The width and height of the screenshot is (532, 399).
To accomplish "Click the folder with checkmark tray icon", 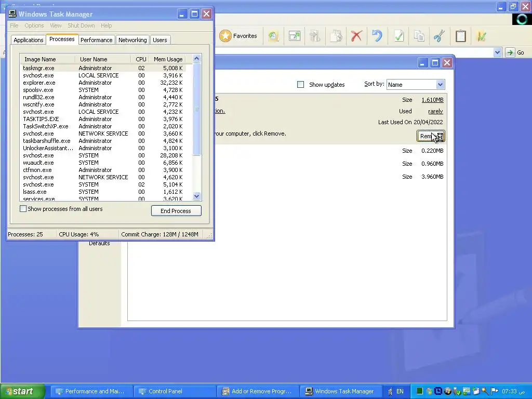I will click(476, 391).
